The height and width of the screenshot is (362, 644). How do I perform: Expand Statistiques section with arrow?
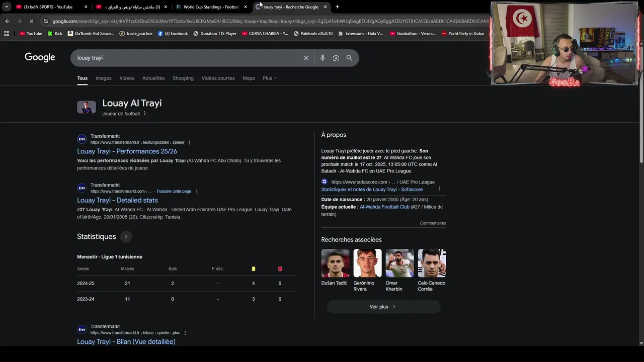pos(126,236)
